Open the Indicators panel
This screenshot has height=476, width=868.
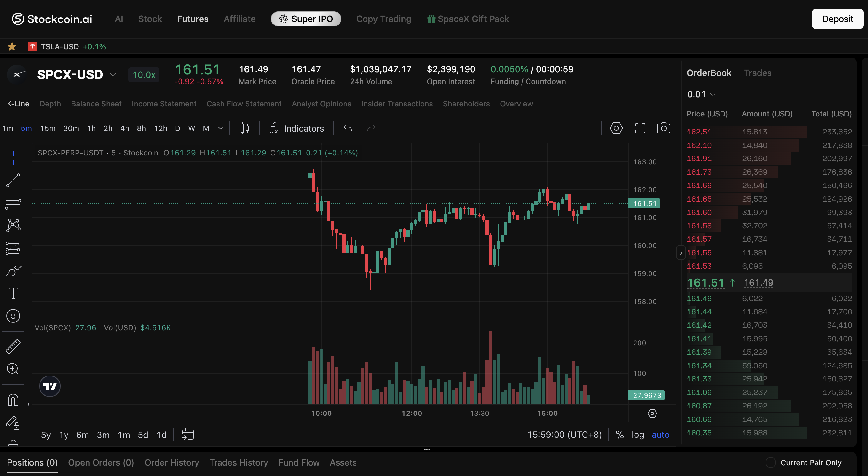[x=297, y=128]
